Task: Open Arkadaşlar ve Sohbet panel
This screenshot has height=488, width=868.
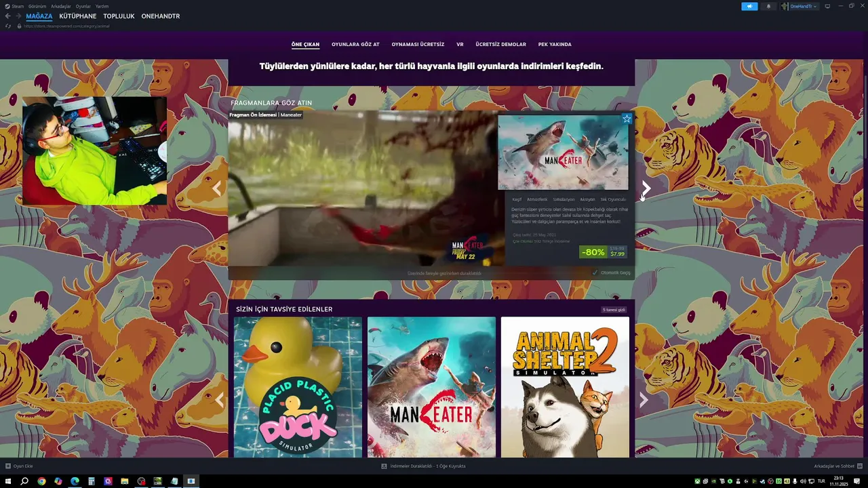Action: click(x=834, y=466)
